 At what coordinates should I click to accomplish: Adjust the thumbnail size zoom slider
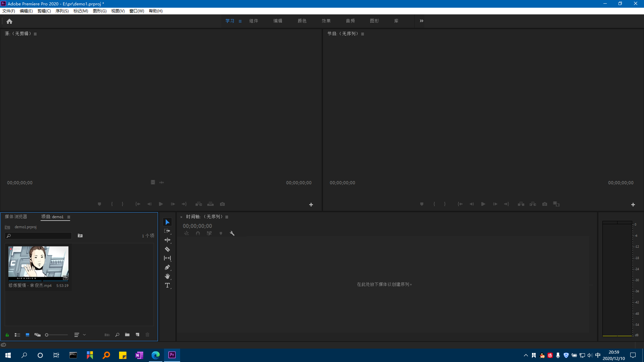47,335
